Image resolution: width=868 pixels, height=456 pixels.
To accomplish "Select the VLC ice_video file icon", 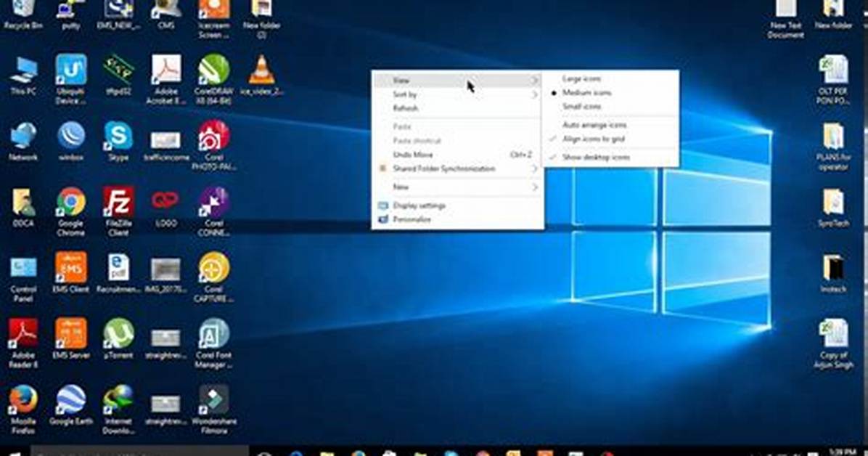I will 261,76.
